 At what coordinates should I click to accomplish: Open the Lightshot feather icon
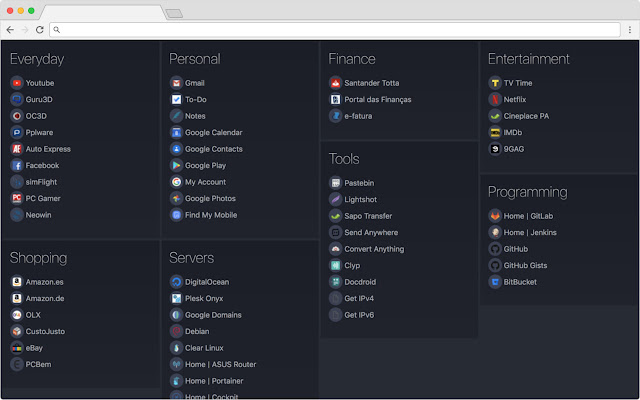[336, 199]
